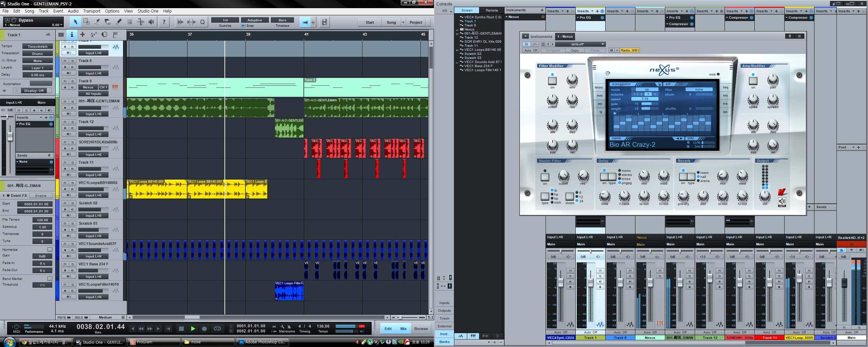The width and height of the screenshot is (868, 347).
Task: Open the marker track flag icon
Action: coord(115,35)
